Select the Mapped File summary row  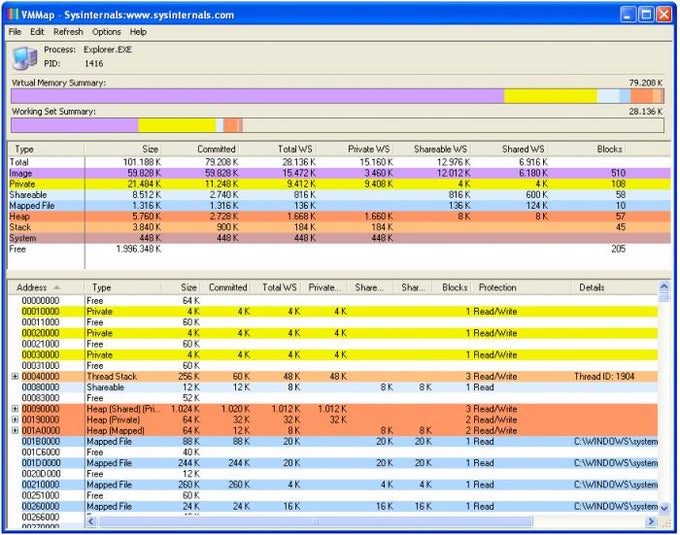pyautogui.click(x=339, y=206)
